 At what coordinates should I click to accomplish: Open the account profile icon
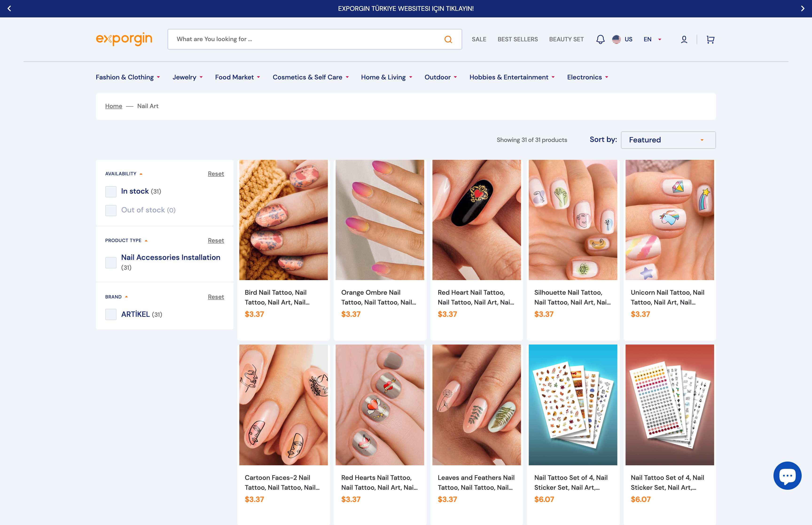683,39
